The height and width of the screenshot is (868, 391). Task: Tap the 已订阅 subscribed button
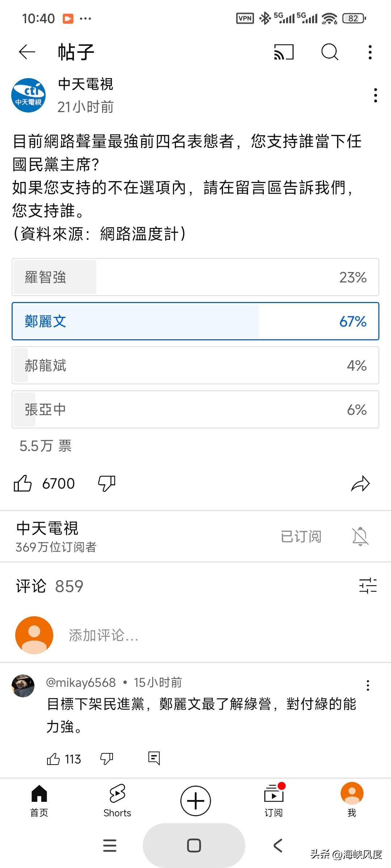301,536
